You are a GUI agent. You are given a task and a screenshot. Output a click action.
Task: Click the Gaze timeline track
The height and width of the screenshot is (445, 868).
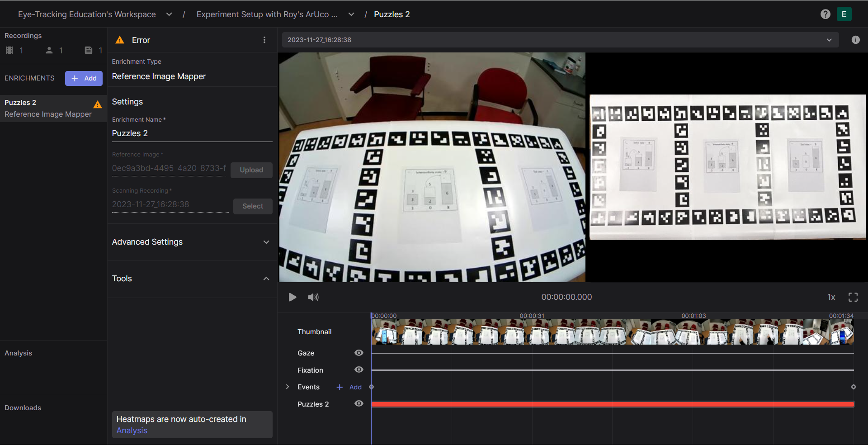(613, 353)
